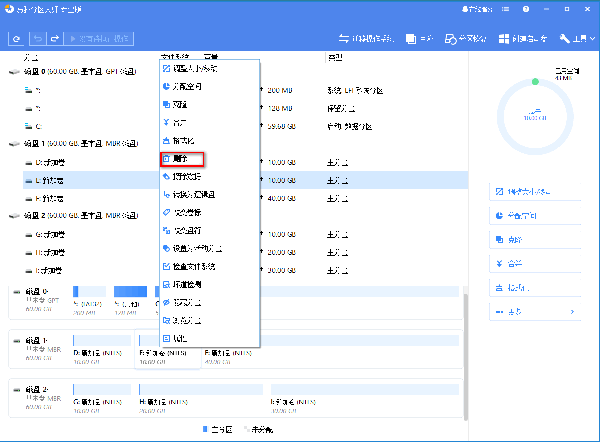Click the disk map vertical scrollbar

click(462, 340)
